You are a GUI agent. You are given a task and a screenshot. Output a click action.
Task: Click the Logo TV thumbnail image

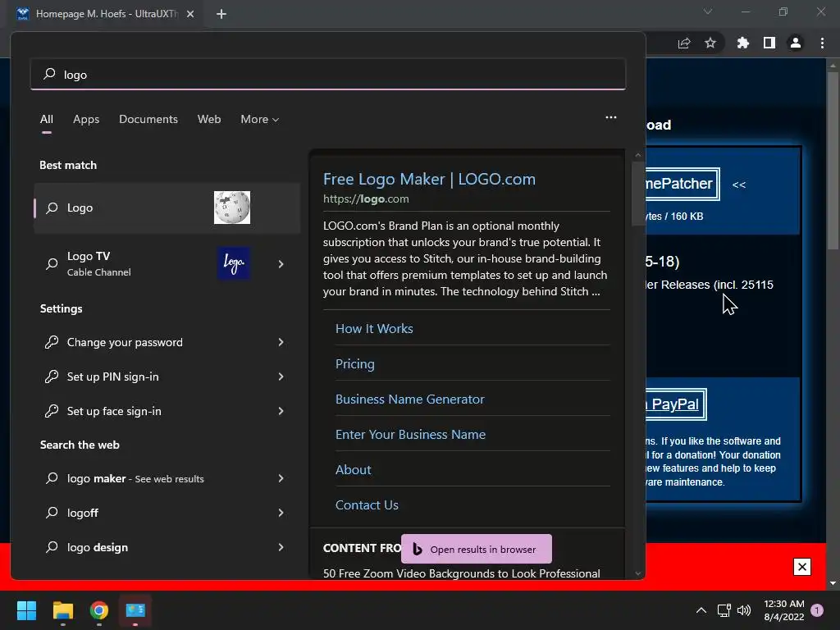[x=234, y=263]
